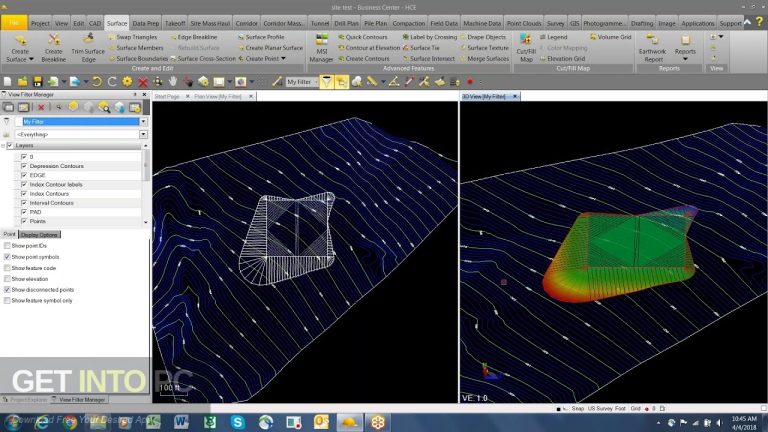The height and width of the screenshot is (432, 768).
Task: Open the Display Options tab
Action: 41,234
